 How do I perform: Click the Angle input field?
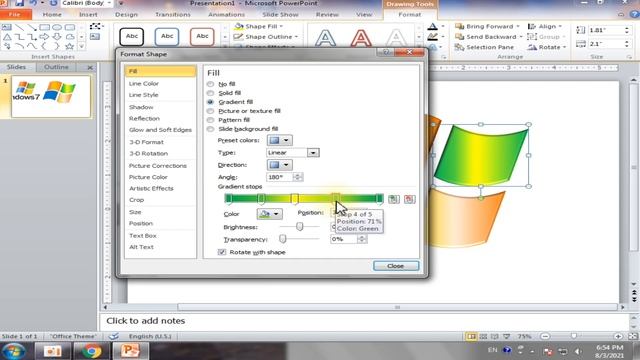(280, 177)
